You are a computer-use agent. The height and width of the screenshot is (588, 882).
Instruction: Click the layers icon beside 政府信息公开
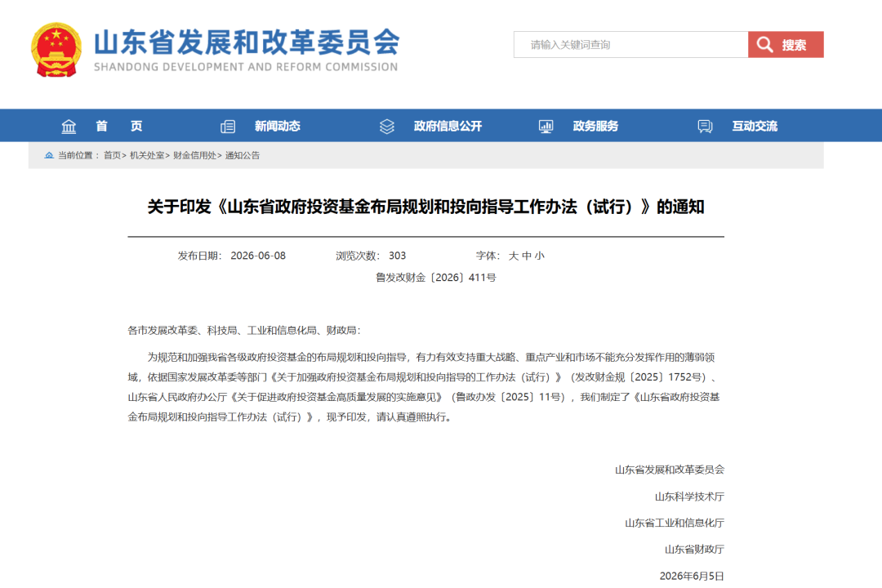(387, 126)
